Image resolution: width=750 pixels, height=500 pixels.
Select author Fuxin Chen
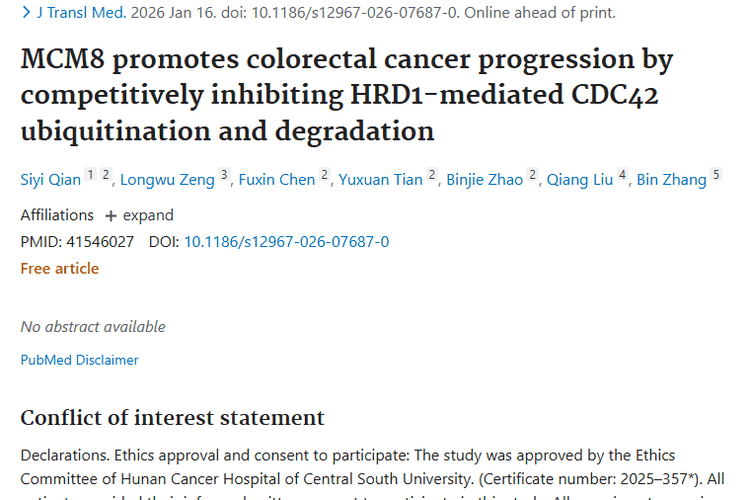point(275,180)
